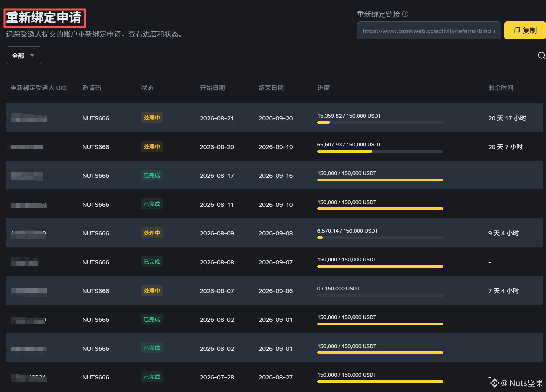
Task: Click progress bar for 6,570.14 / 150,000 USDT
Action: (380, 238)
